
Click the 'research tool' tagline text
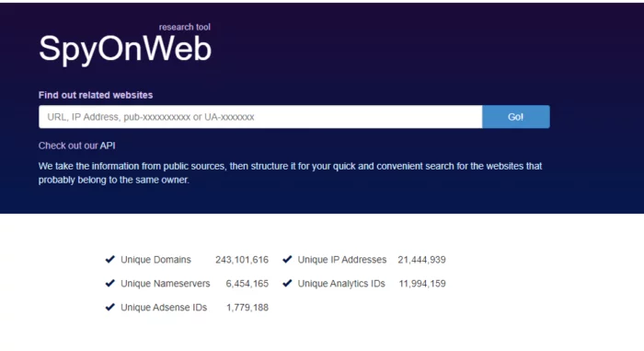tap(184, 27)
